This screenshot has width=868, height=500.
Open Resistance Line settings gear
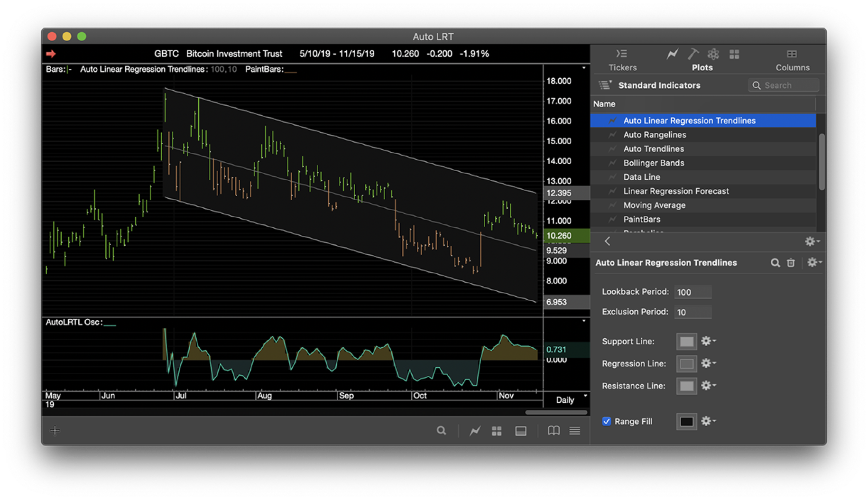click(x=707, y=386)
